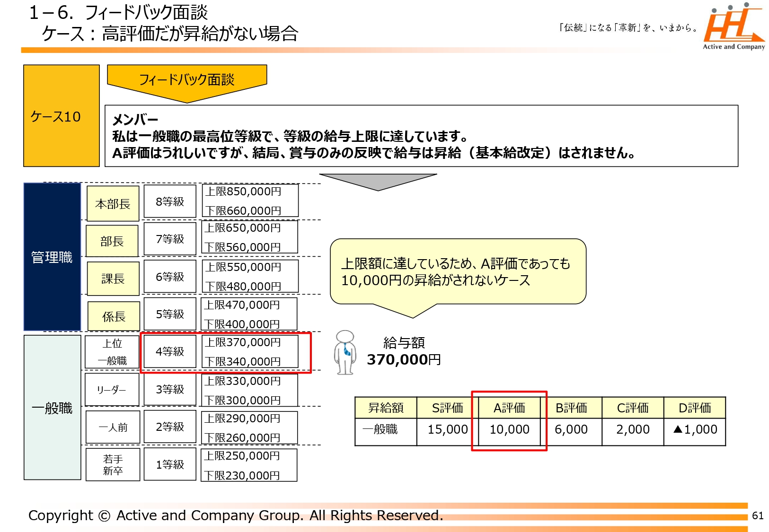Click the dark navy 管理職 block
Viewport: 769px width, 532px height.
52,257
